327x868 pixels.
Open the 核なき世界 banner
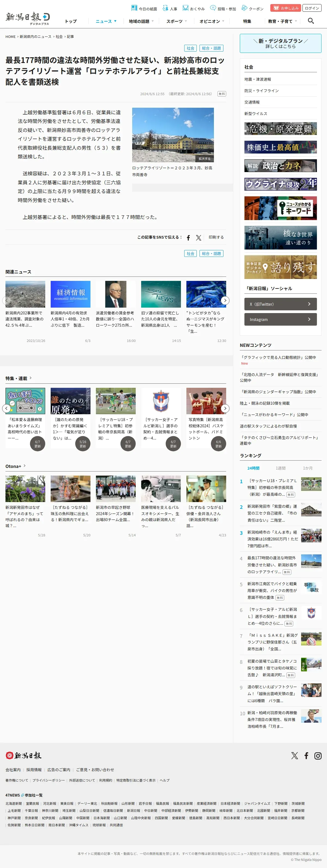point(280,238)
